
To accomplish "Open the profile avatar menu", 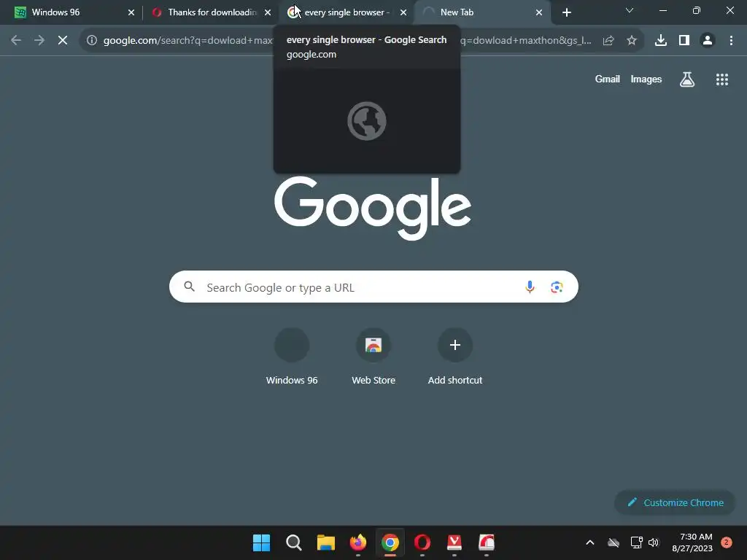I will (x=708, y=41).
